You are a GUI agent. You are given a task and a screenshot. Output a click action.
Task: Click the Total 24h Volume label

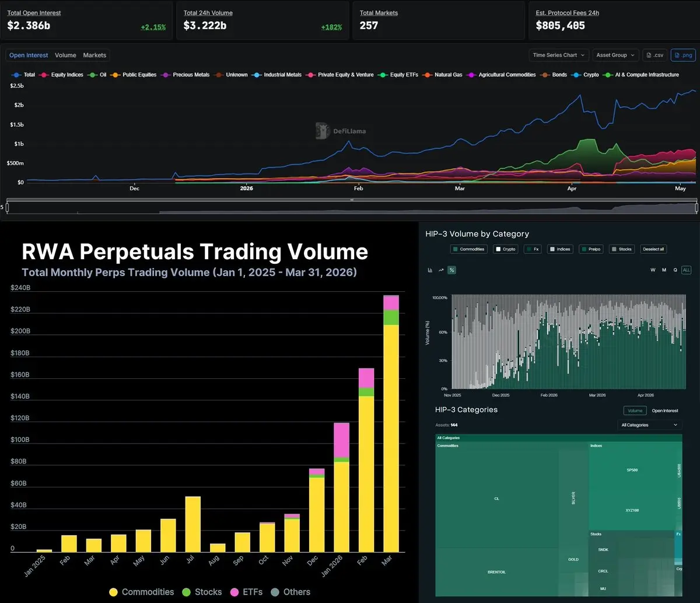(208, 13)
